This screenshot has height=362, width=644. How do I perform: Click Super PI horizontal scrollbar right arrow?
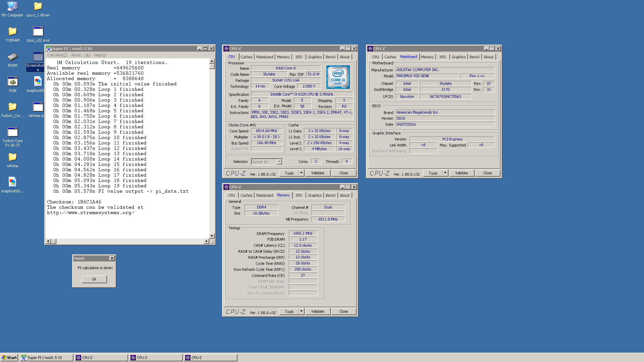pos(206,241)
